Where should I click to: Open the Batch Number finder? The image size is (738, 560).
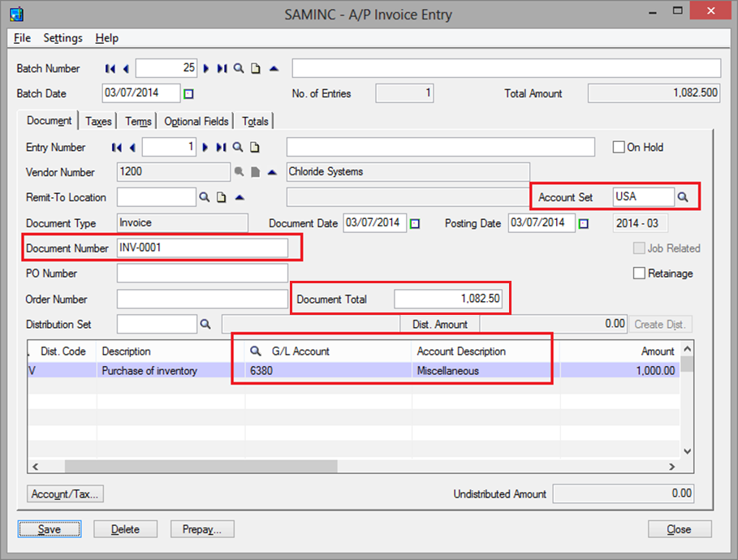point(239,69)
